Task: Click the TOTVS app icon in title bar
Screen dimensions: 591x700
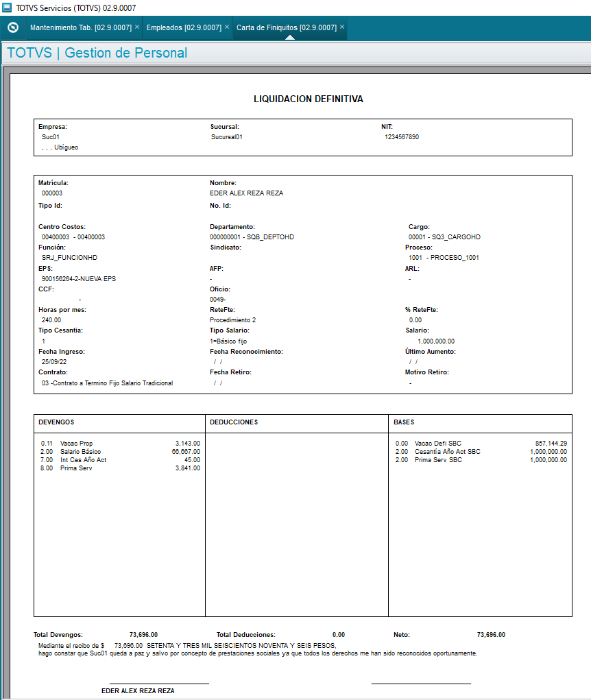Action: (x=7, y=8)
